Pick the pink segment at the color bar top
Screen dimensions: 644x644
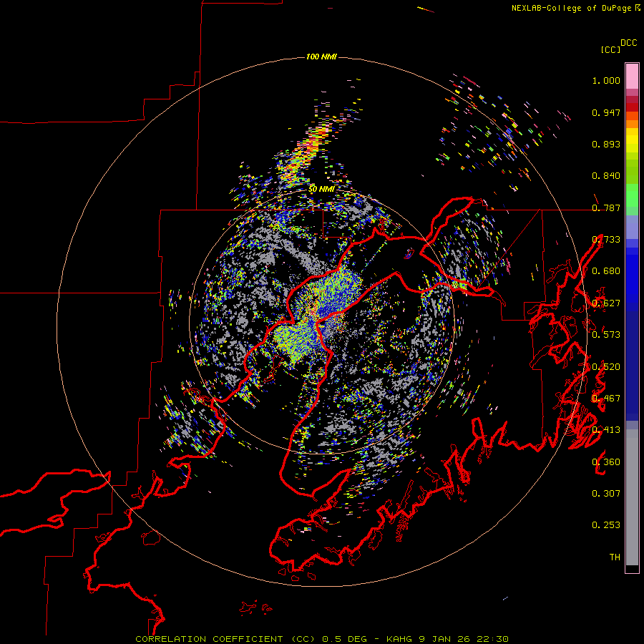[x=632, y=76]
